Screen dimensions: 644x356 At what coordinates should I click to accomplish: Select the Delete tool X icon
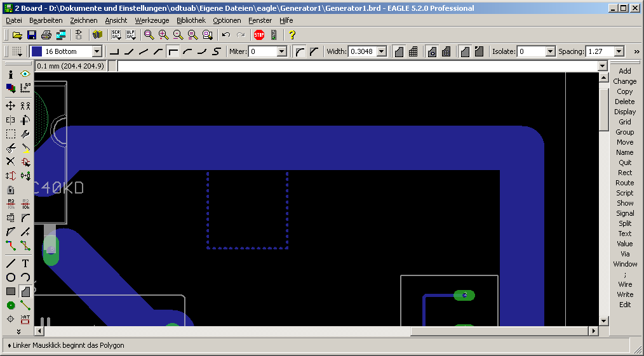tap(11, 162)
